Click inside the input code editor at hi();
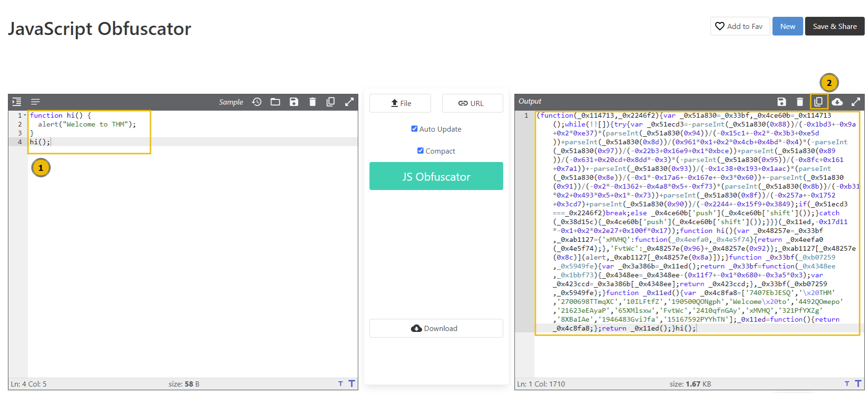 pos(40,142)
